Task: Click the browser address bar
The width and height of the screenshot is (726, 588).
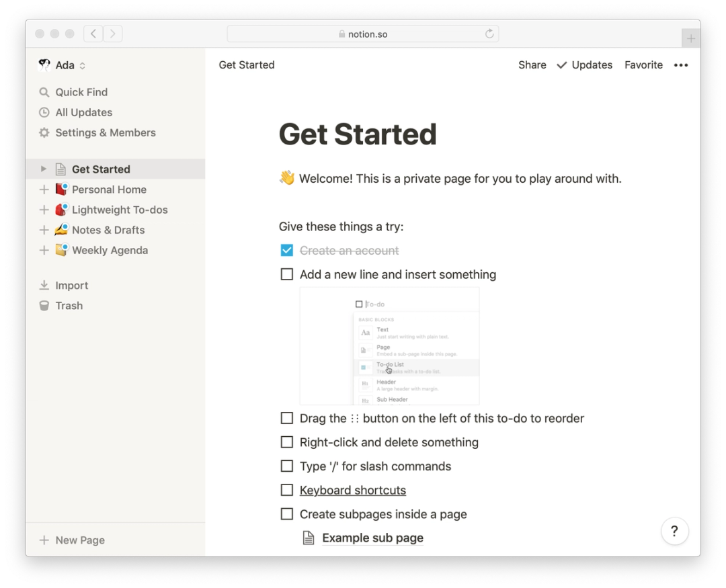Action: pos(363,34)
